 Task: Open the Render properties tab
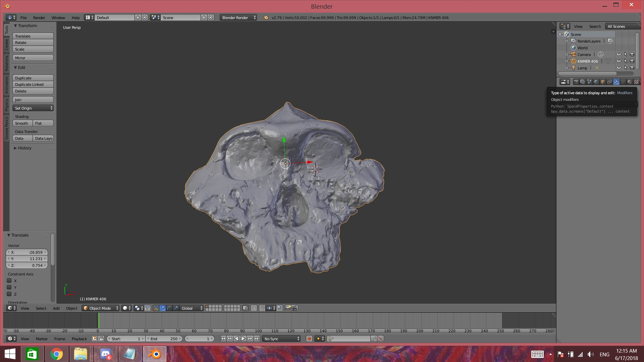[x=576, y=82]
